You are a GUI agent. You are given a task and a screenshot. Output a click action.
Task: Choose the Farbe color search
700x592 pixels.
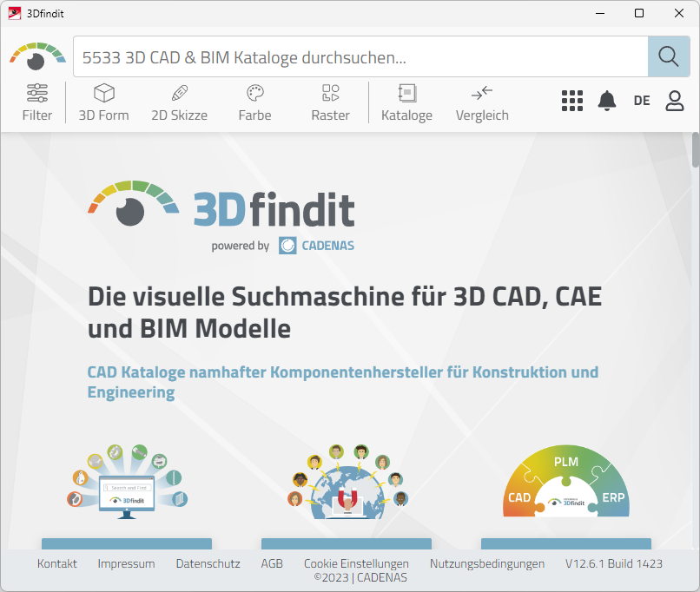click(x=255, y=102)
